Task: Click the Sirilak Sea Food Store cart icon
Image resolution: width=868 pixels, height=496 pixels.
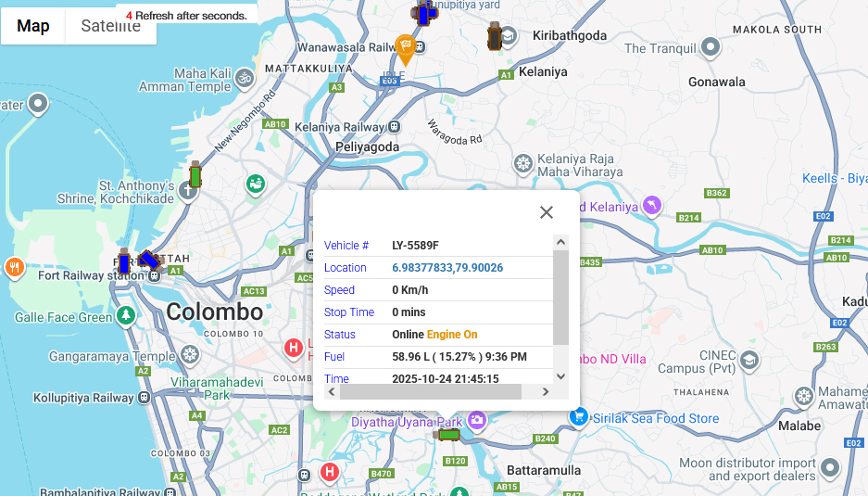Action: click(579, 416)
